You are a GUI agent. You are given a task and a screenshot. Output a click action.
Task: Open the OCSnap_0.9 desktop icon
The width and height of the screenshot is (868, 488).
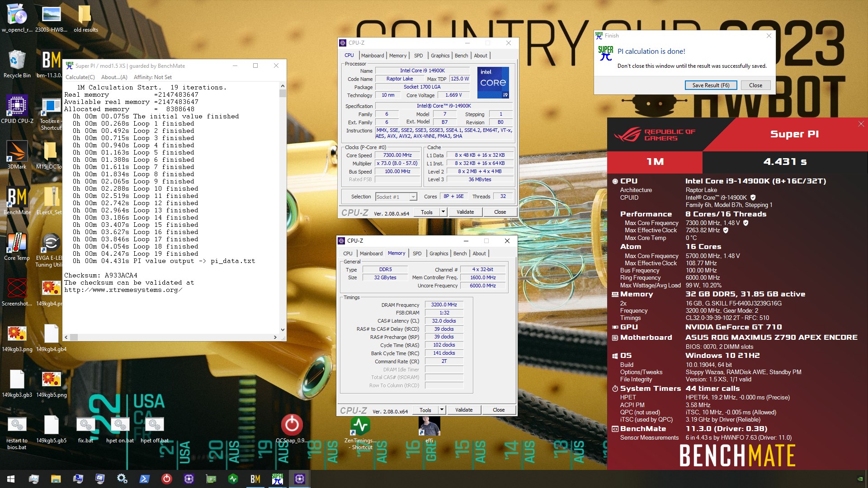[292, 428]
